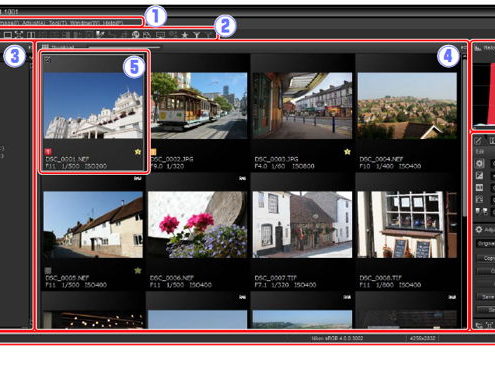Click the yellow star on DSC_0003.JPG

click(x=347, y=152)
